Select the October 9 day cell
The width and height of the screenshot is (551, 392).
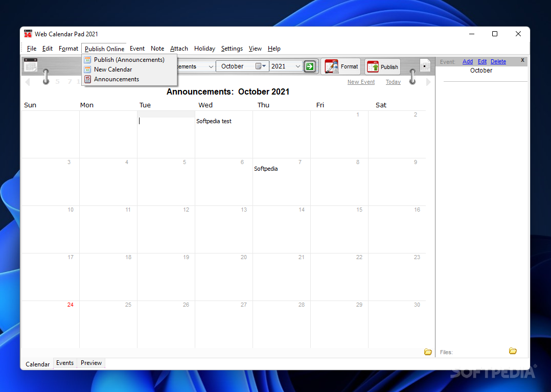click(x=397, y=182)
